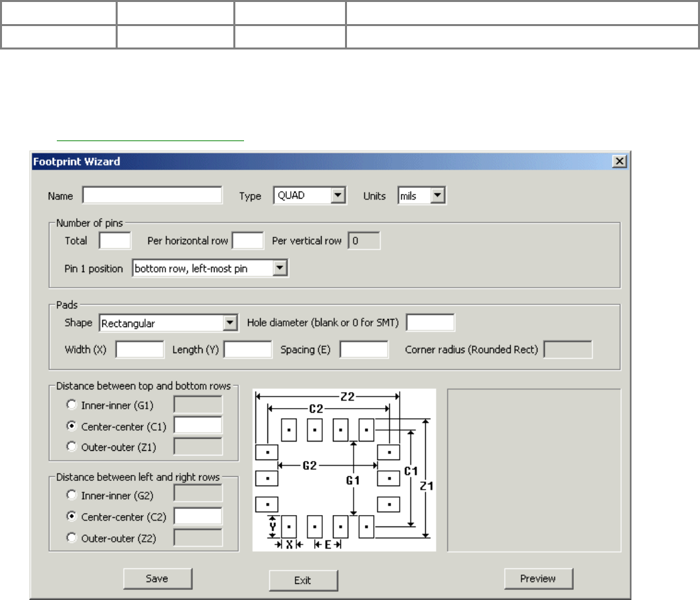Choose Center-center (C2) radio button
This screenshot has width=700, height=600.
pos(72,517)
